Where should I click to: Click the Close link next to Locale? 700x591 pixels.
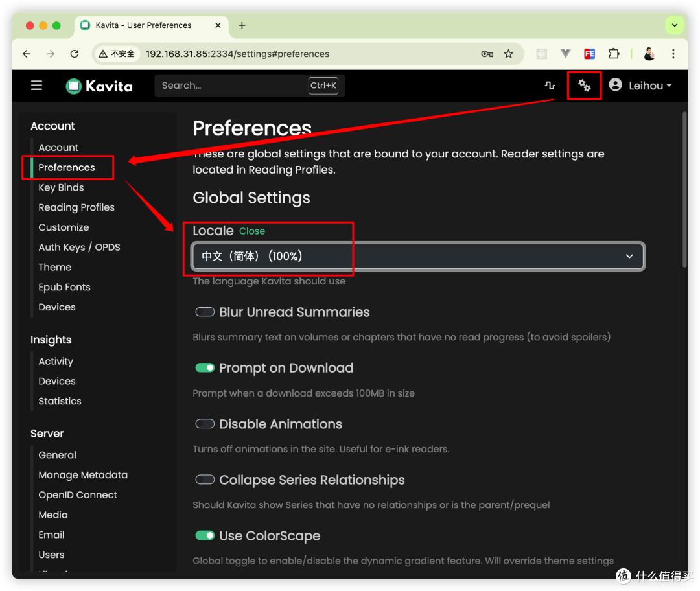[252, 231]
